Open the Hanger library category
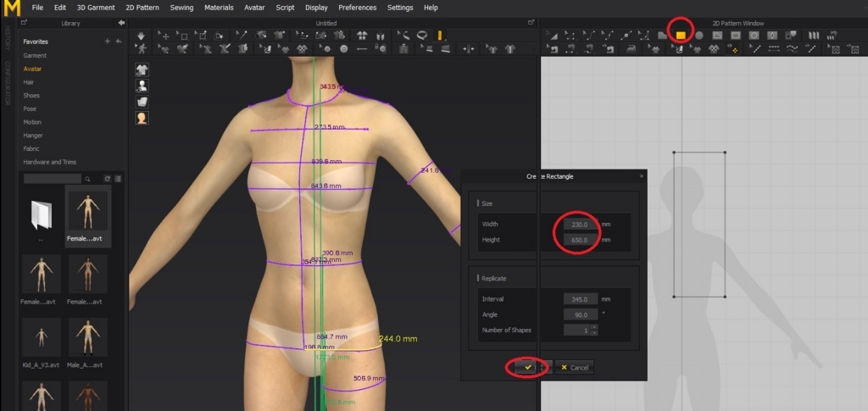This screenshot has height=411, width=868. coord(33,135)
